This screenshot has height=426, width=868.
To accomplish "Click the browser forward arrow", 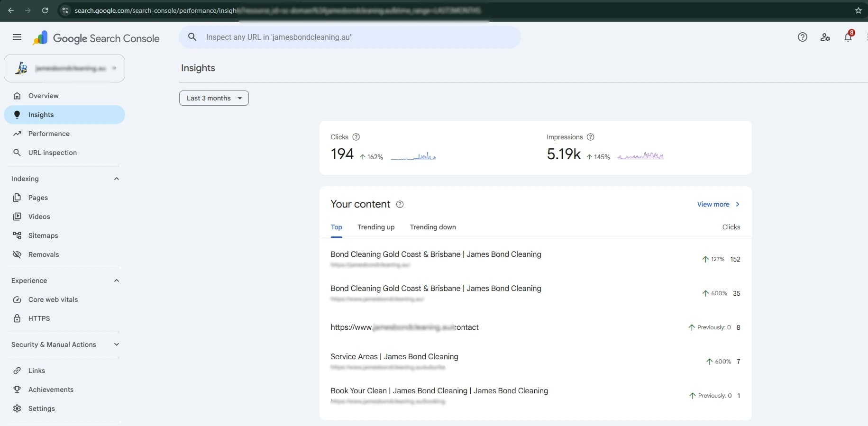I will 28,10.
